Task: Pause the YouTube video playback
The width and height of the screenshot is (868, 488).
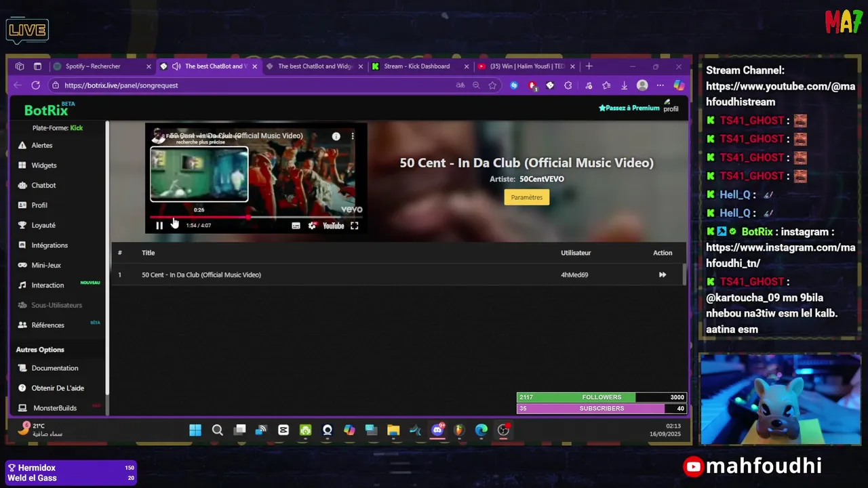Action: tap(159, 226)
